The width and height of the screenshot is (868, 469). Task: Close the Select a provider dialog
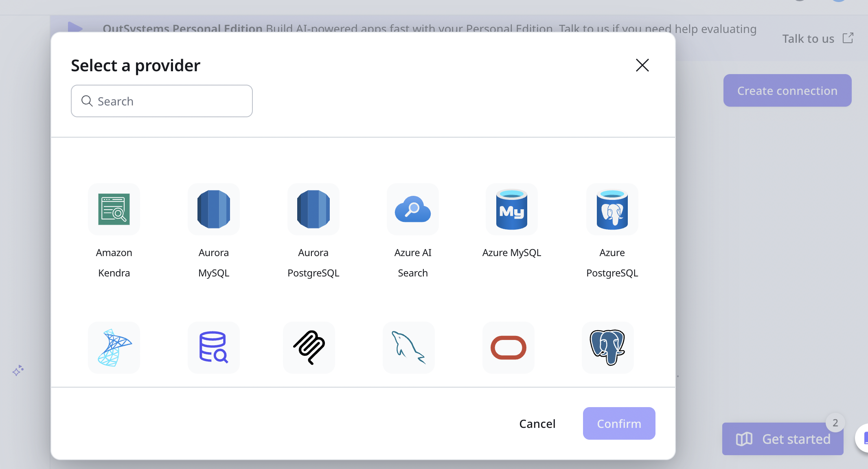click(x=642, y=65)
